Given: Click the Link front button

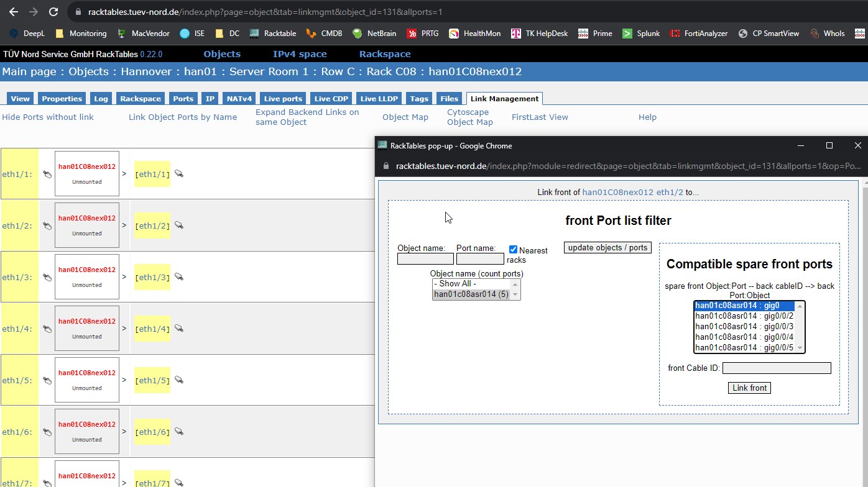Looking at the screenshot, I should click(x=749, y=388).
